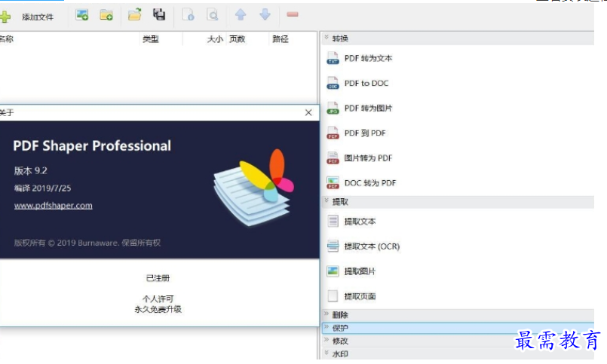Move file down with the down arrow

coord(265,15)
